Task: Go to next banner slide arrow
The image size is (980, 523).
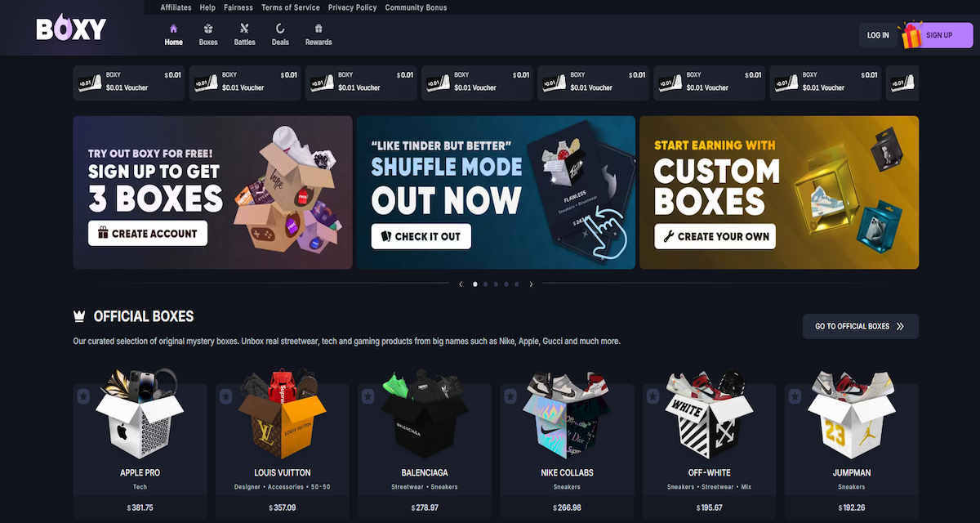Action: point(531,284)
